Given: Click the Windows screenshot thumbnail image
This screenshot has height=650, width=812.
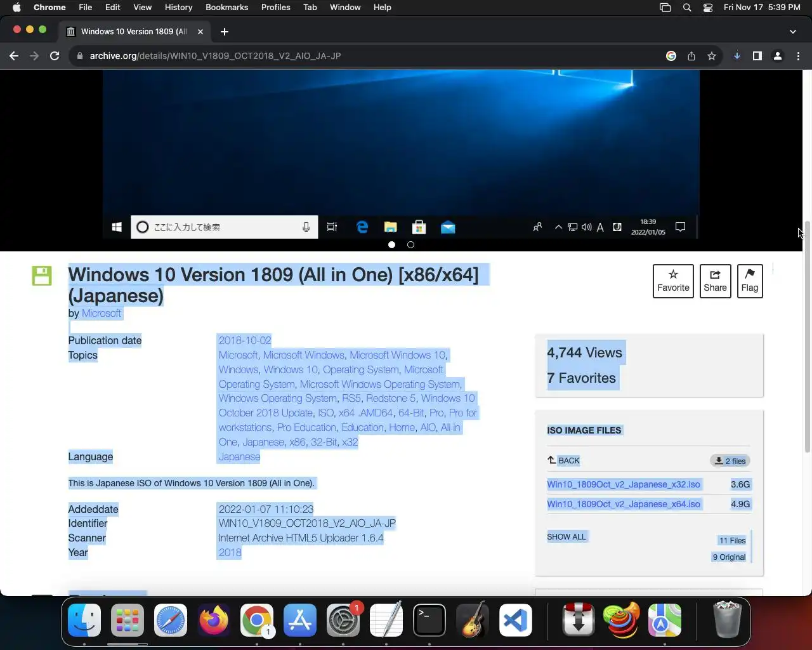Looking at the screenshot, I should [x=401, y=154].
